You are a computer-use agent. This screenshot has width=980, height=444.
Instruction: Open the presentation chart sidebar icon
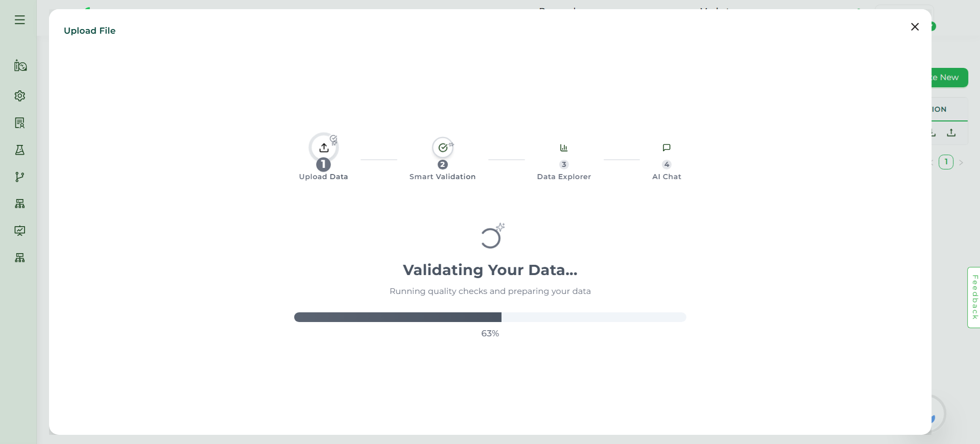20,231
